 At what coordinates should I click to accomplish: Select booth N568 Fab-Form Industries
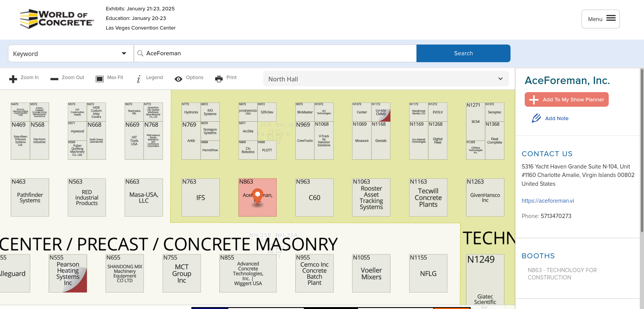coord(40,140)
